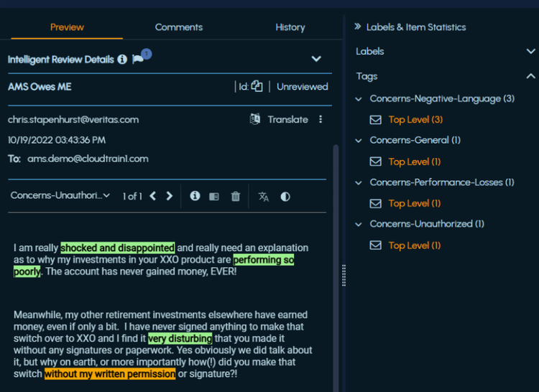
Task: Open Top Level (3) link
Action: 415,120
